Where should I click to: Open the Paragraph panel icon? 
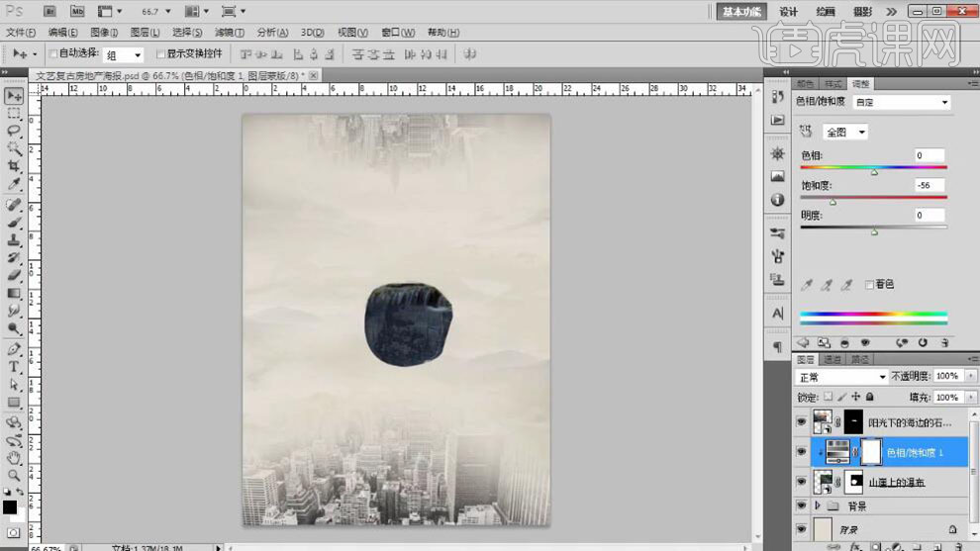(777, 346)
